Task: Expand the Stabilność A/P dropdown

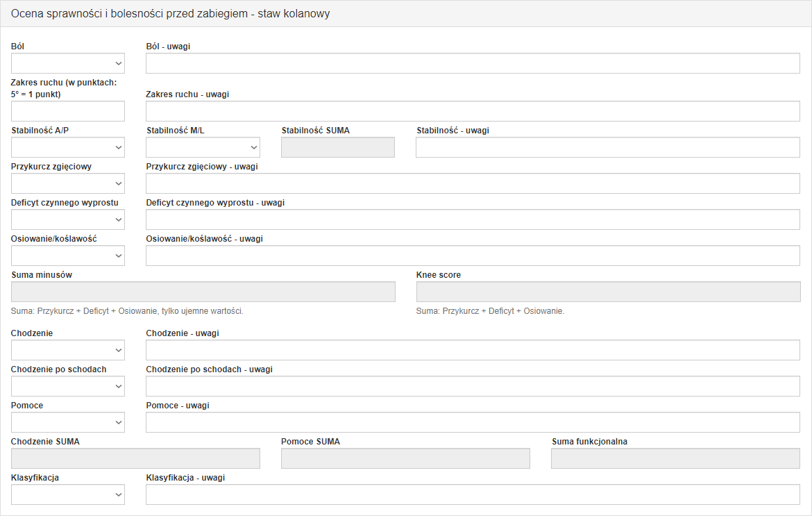Action: pyautogui.click(x=68, y=147)
